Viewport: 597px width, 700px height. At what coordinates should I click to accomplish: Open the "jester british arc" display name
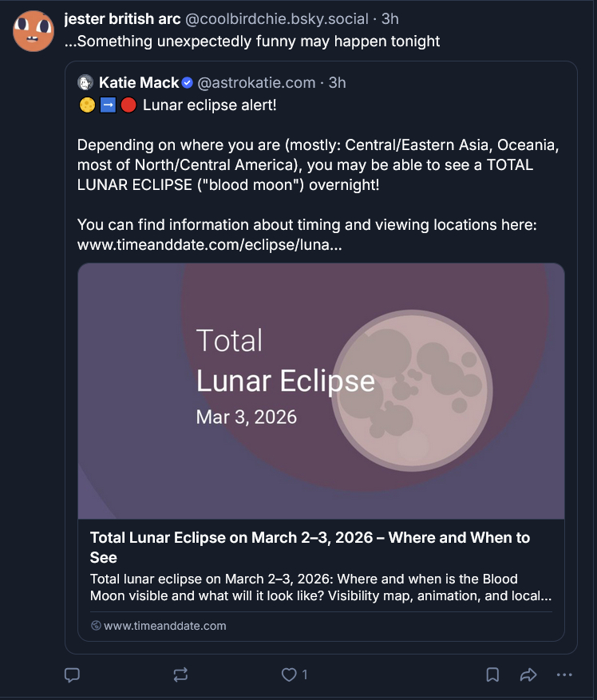(x=122, y=18)
